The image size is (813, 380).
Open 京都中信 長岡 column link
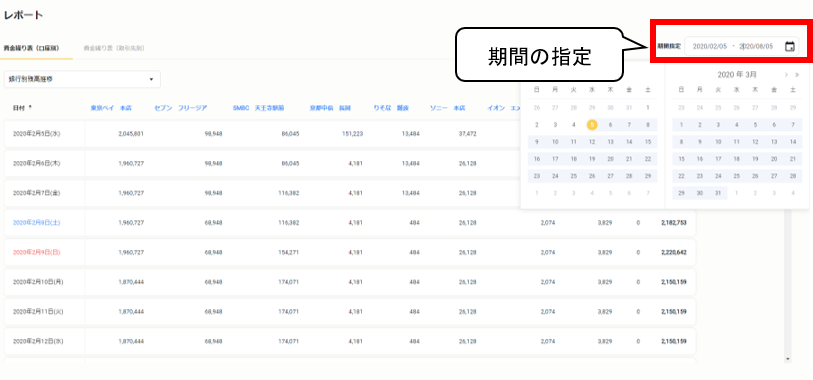coord(330,108)
